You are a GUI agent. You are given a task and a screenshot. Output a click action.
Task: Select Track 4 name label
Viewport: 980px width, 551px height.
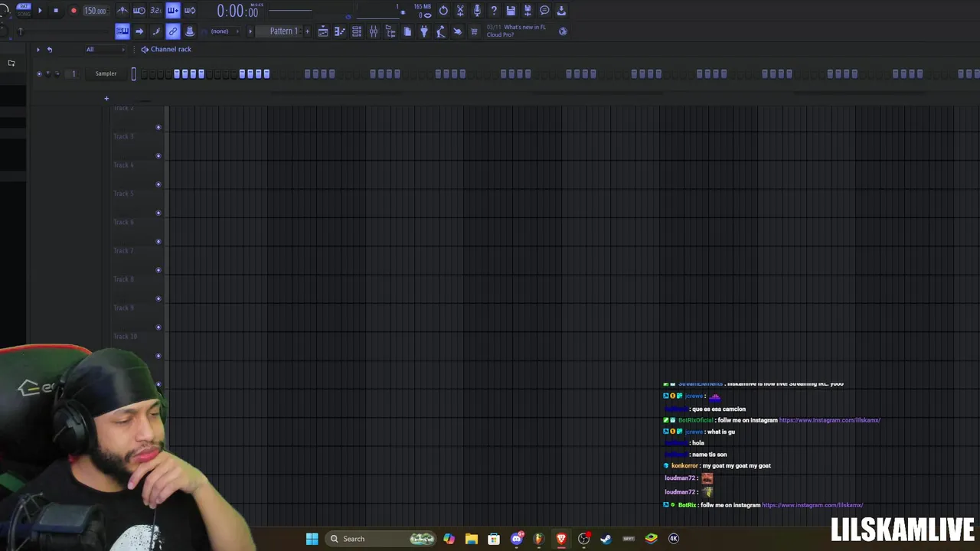point(123,165)
